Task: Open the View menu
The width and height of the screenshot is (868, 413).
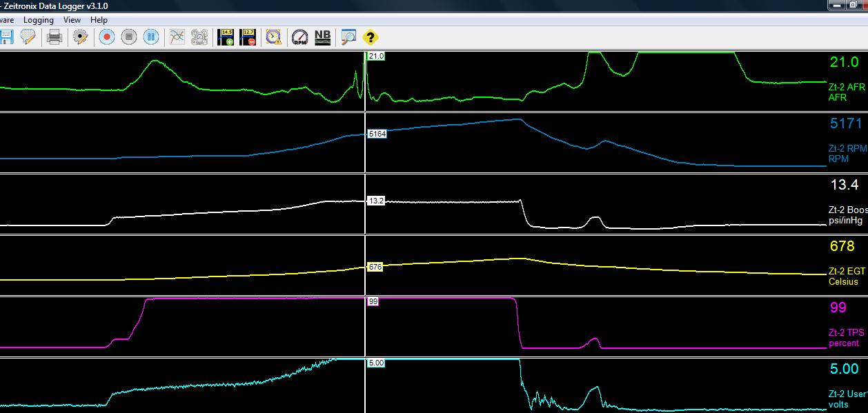Action: (x=72, y=20)
